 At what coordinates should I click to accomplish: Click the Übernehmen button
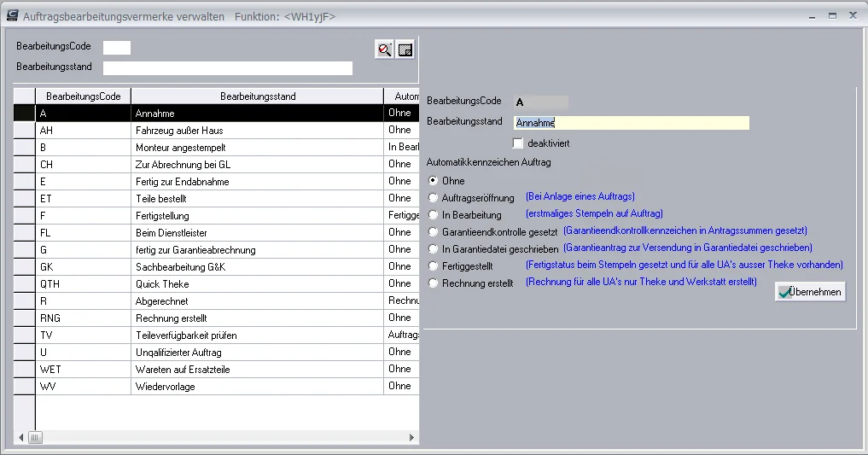[810, 292]
